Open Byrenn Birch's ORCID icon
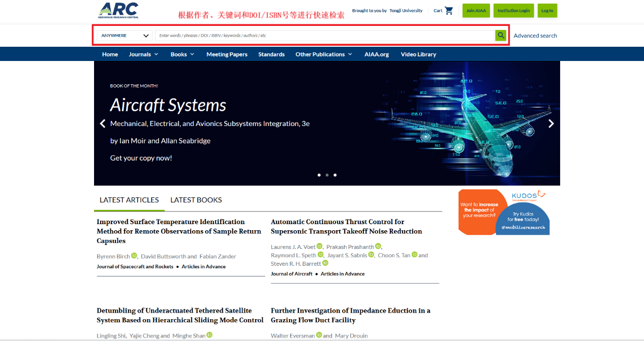This screenshot has height=341, width=644. [134, 256]
